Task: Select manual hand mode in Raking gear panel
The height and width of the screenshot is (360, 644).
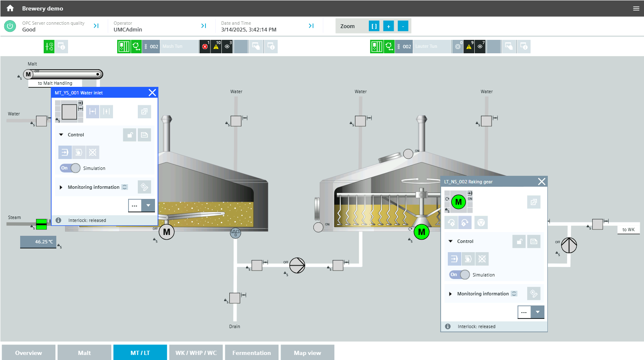Action: (468, 259)
